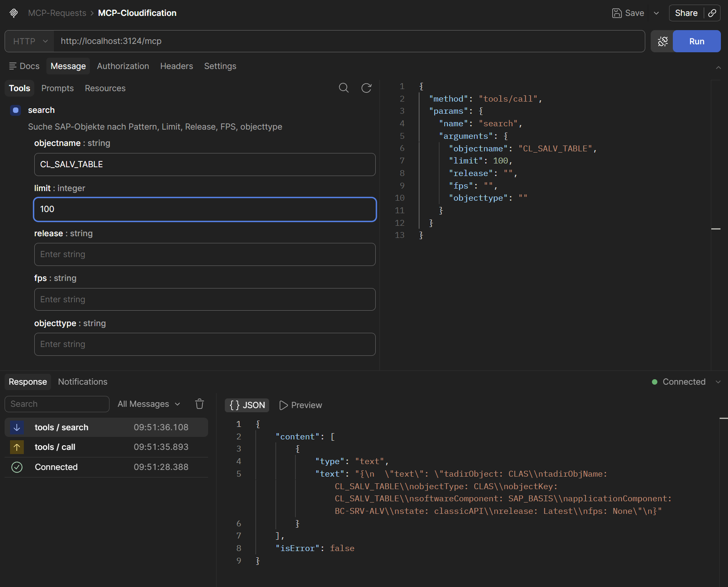Click the release Enter string field
This screenshot has height=587, width=728.
(205, 254)
